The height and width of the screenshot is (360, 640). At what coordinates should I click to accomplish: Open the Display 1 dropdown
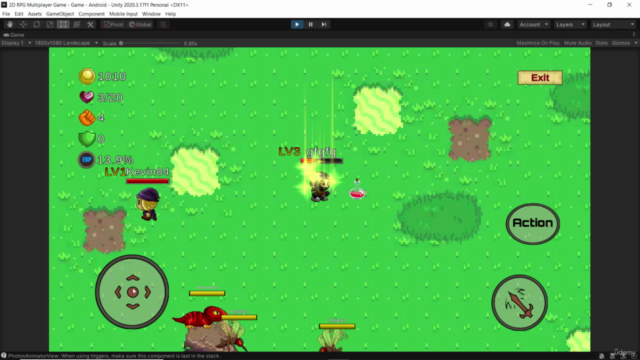coord(16,43)
